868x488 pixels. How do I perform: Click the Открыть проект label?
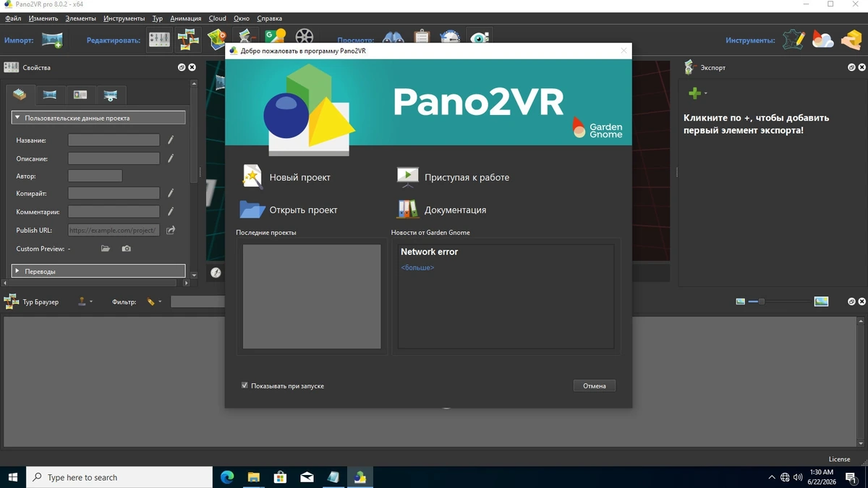[304, 210]
